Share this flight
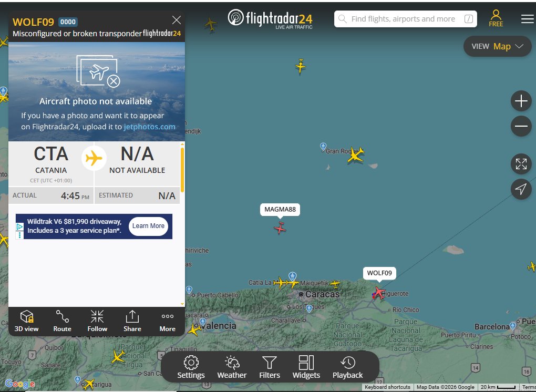 click(132, 321)
